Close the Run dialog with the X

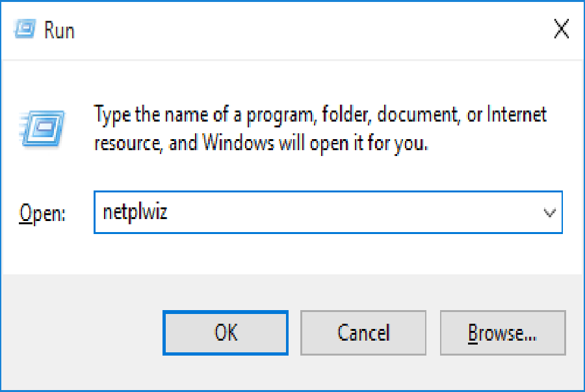tap(561, 29)
